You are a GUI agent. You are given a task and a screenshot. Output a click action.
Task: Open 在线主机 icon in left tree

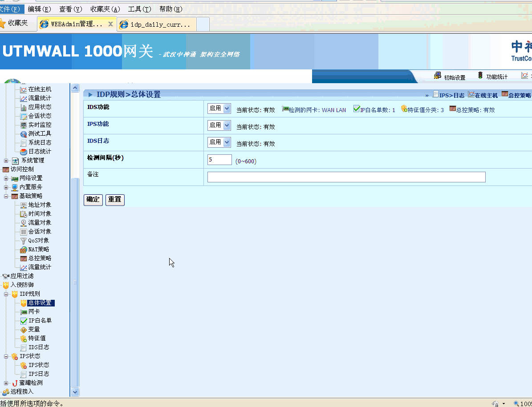[24, 89]
